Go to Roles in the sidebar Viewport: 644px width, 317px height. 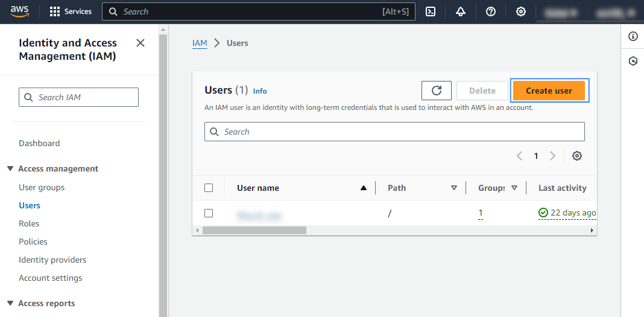click(x=29, y=223)
